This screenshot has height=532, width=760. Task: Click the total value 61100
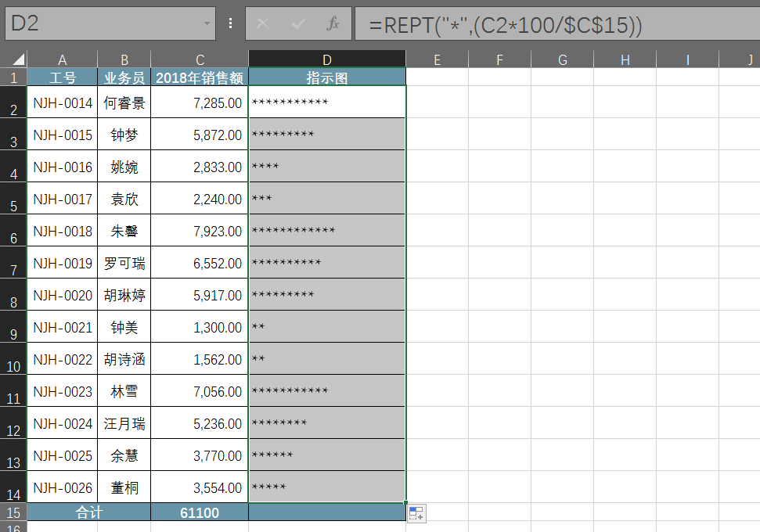click(x=200, y=512)
